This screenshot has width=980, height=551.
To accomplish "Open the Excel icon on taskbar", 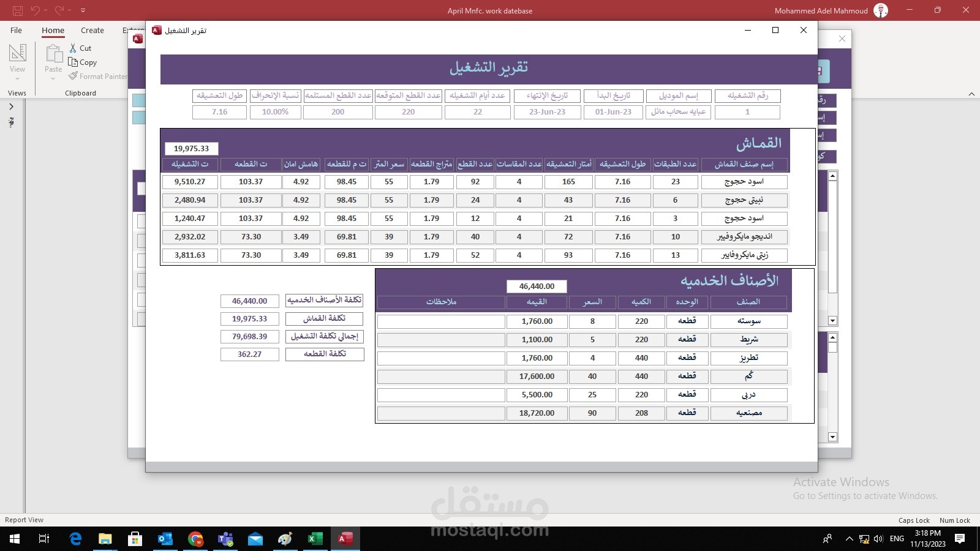I will [315, 539].
